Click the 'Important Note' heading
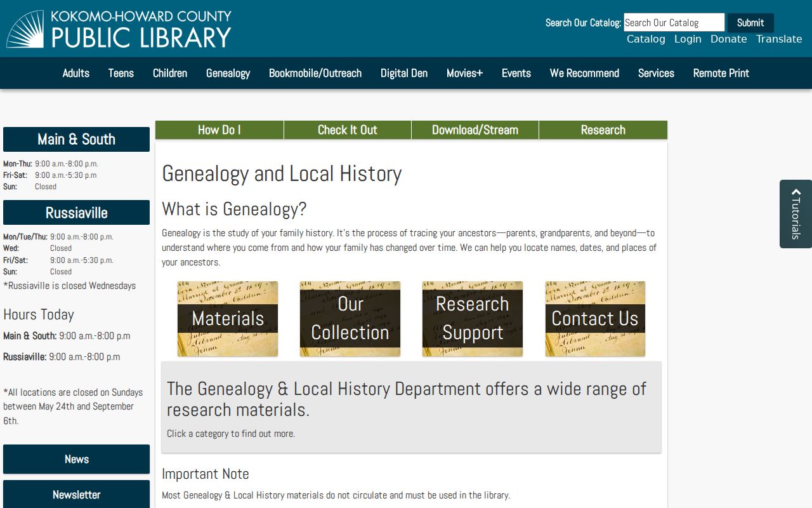 (x=206, y=474)
